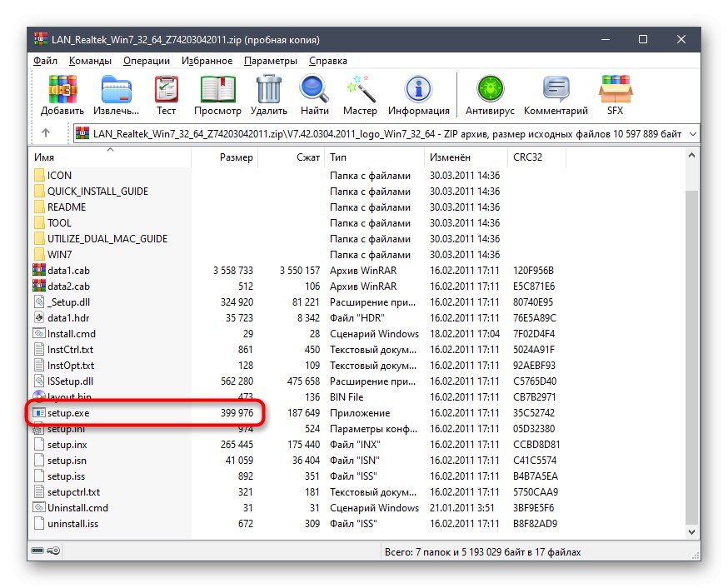
Task: Run the Тест archive test icon
Action: [166, 89]
